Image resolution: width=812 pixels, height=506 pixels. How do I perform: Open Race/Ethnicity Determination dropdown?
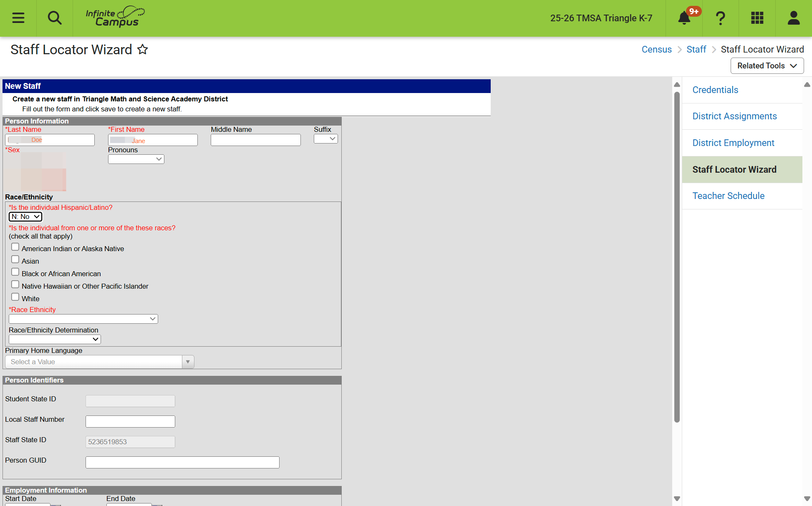pos(55,339)
